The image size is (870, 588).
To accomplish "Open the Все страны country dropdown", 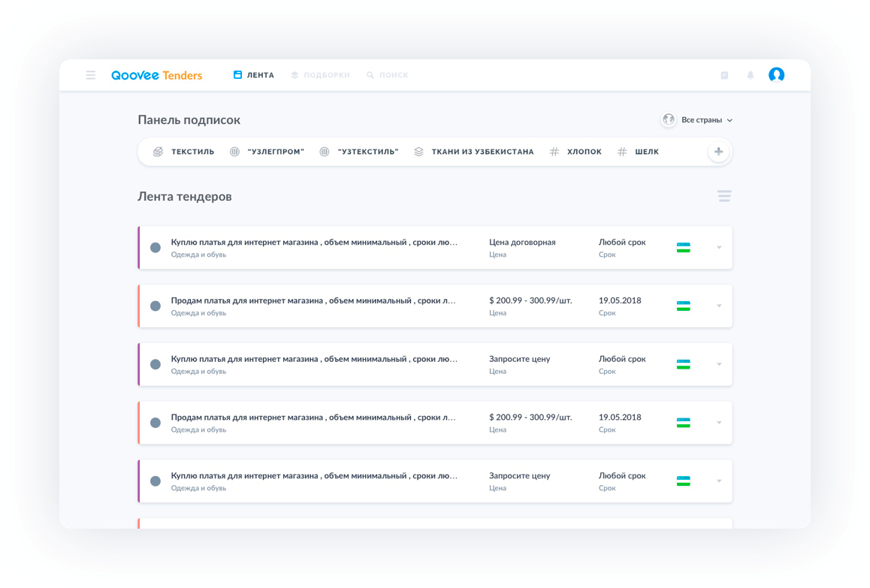I will (x=696, y=120).
